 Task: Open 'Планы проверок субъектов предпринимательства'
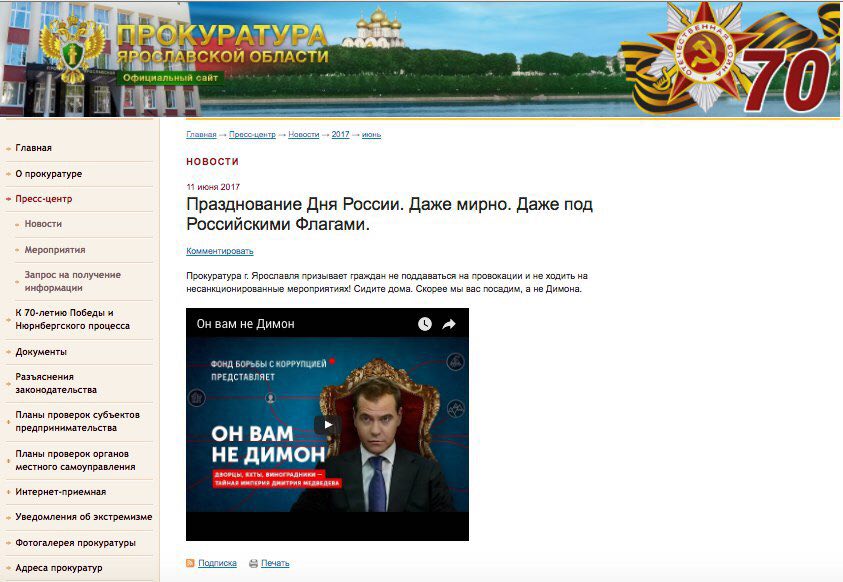click(77, 421)
